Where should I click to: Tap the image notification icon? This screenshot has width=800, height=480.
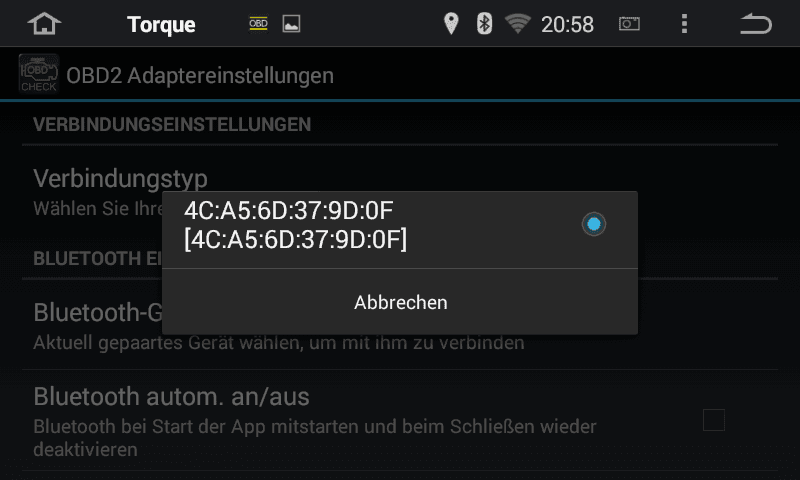point(291,24)
